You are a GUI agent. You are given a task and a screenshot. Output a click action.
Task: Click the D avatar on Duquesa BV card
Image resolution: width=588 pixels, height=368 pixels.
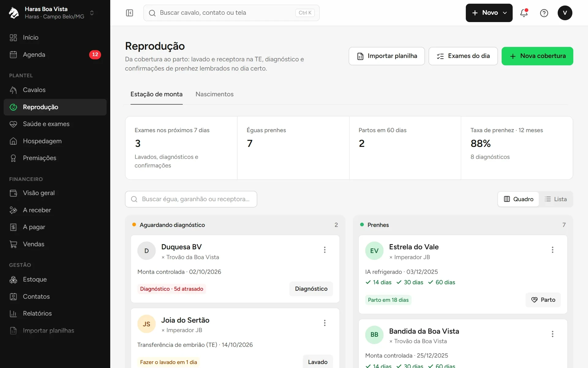[146, 251]
